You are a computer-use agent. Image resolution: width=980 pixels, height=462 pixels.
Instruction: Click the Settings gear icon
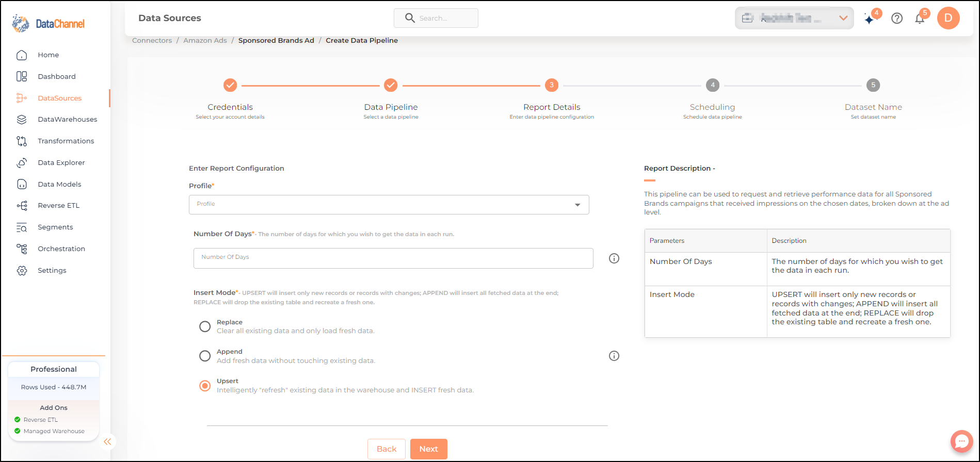coord(22,271)
